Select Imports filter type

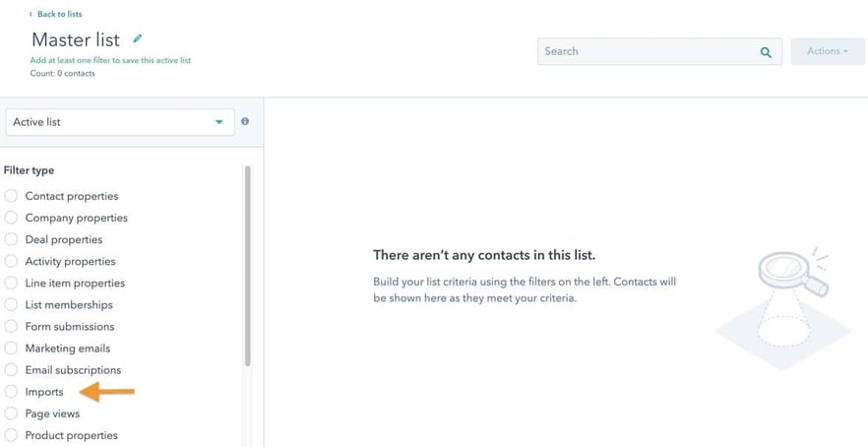click(11, 392)
